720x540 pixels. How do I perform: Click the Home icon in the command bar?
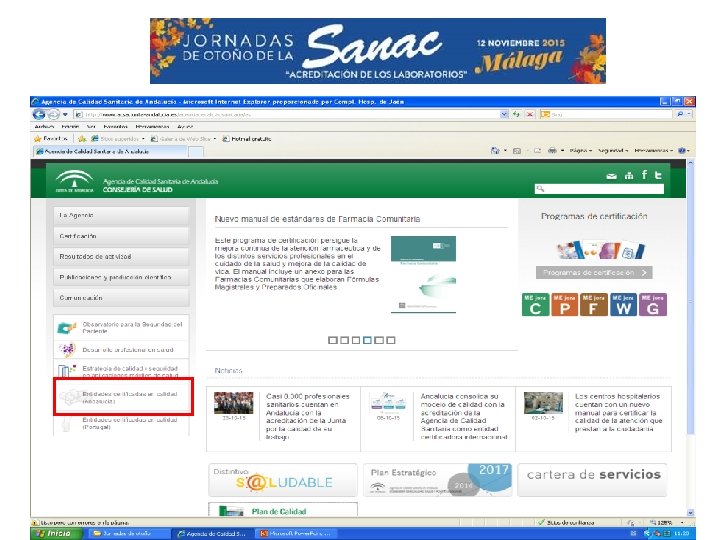click(495, 151)
